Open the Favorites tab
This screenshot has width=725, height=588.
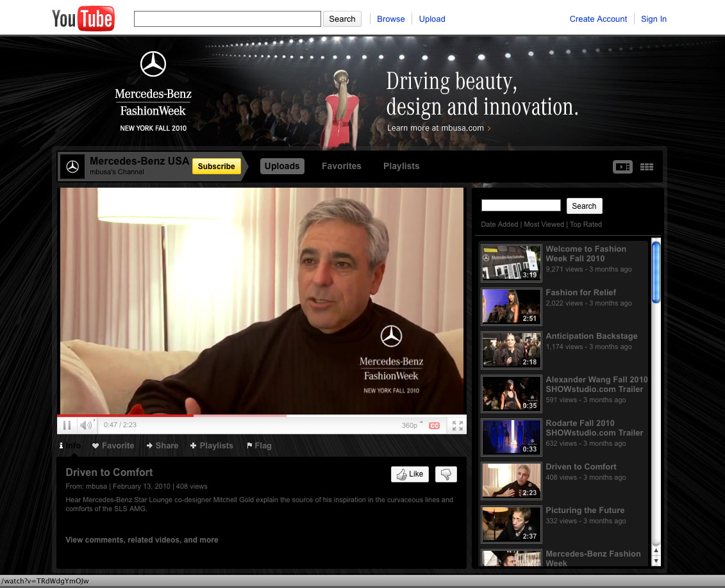coord(341,166)
